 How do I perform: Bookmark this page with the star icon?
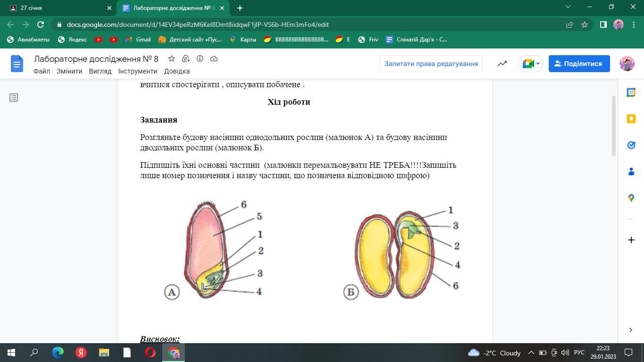[585, 25]
